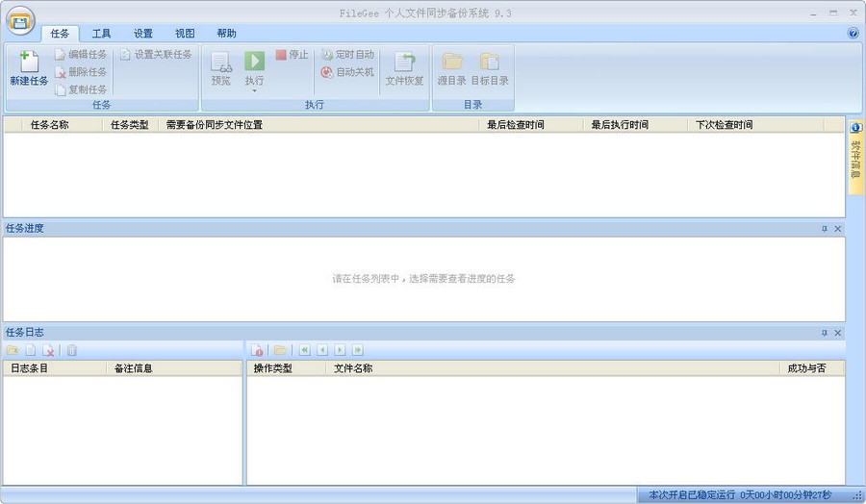866x504 pixels.
Task: Go to next log page
Action: point(341,350)
